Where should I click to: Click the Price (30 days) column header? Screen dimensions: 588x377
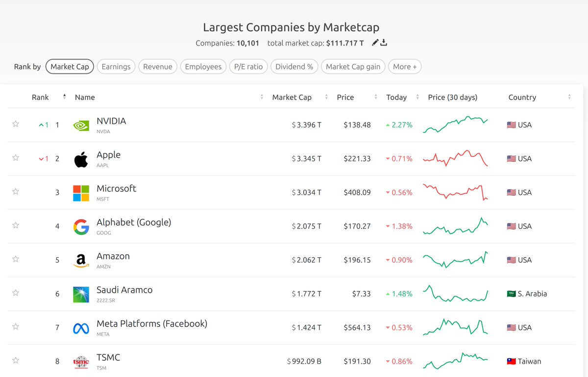pyautogui.click(x=452, y=97)
